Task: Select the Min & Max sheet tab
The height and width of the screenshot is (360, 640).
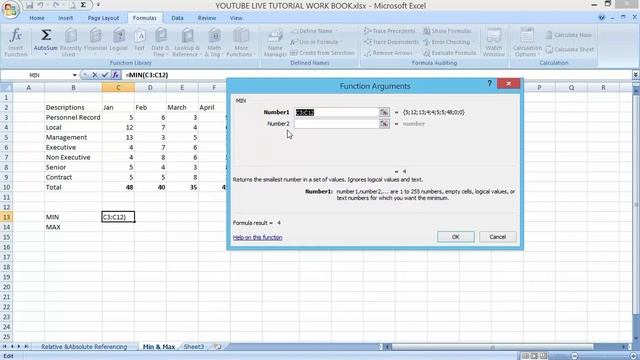Action: pos(158,347)
